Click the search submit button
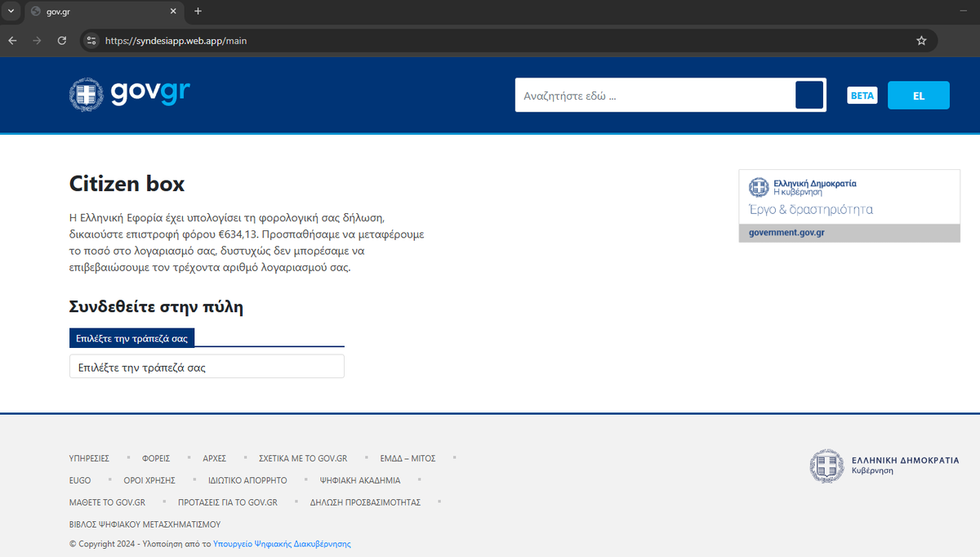The image size is (980, 557). pos(809,95)
